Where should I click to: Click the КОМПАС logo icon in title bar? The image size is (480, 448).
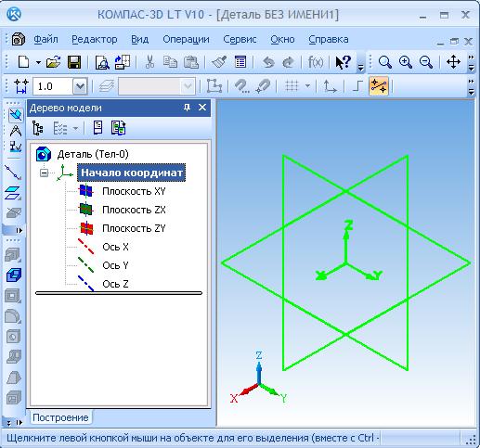[14, 14]
